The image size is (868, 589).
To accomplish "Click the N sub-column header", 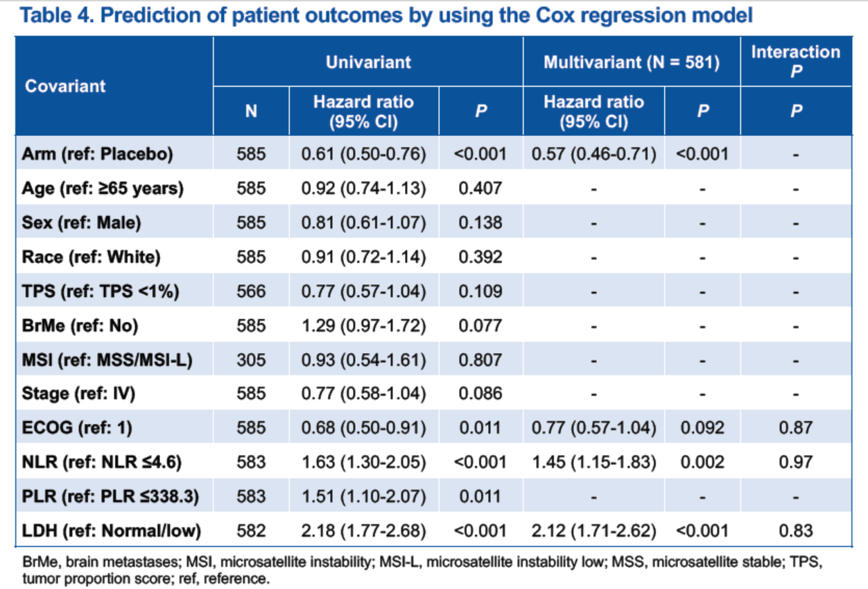I will (251, 111).
